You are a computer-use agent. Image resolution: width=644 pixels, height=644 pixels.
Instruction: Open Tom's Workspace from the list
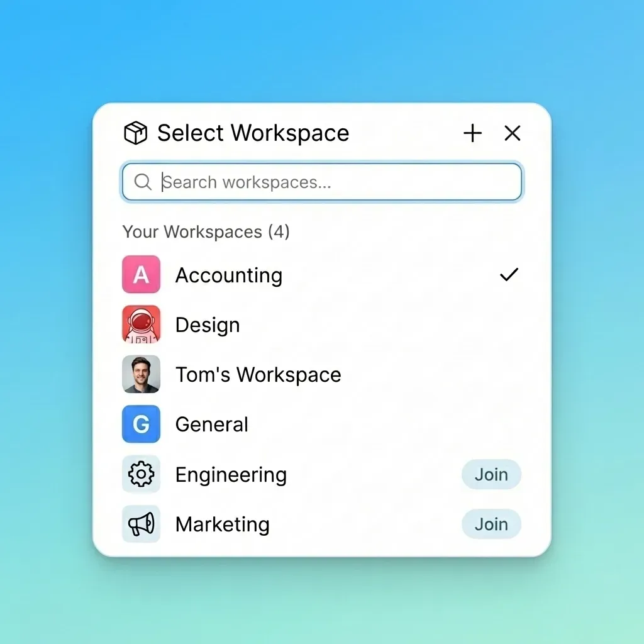(x=258, y=374)
